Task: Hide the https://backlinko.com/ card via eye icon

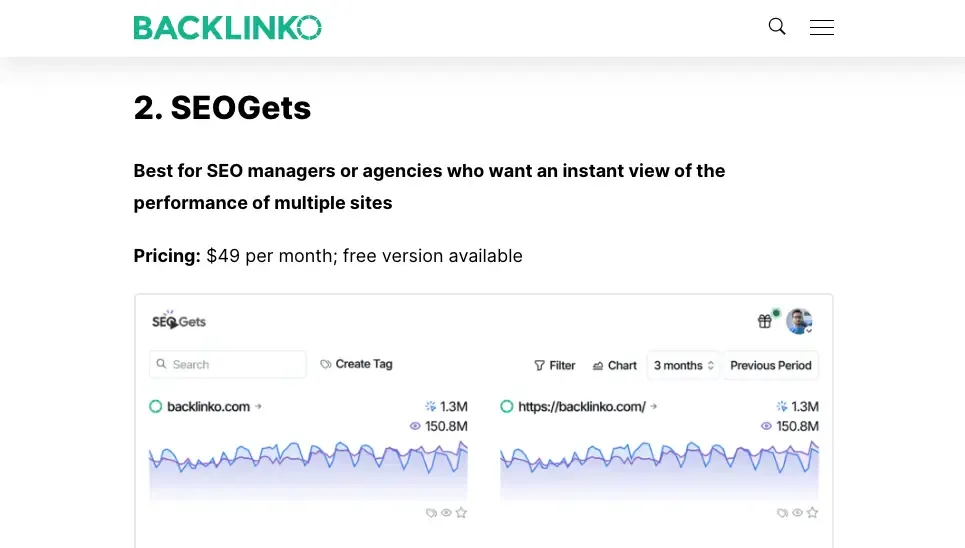Action: [x=798, y=513]
